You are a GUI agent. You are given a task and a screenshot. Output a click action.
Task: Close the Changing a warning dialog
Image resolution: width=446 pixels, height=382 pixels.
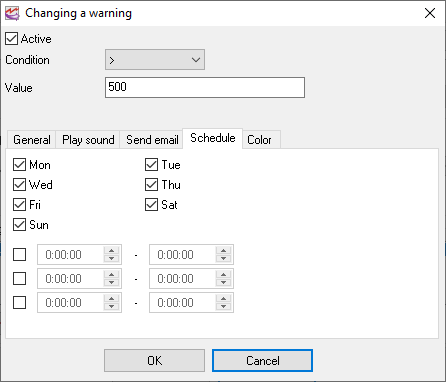(430, 13)
